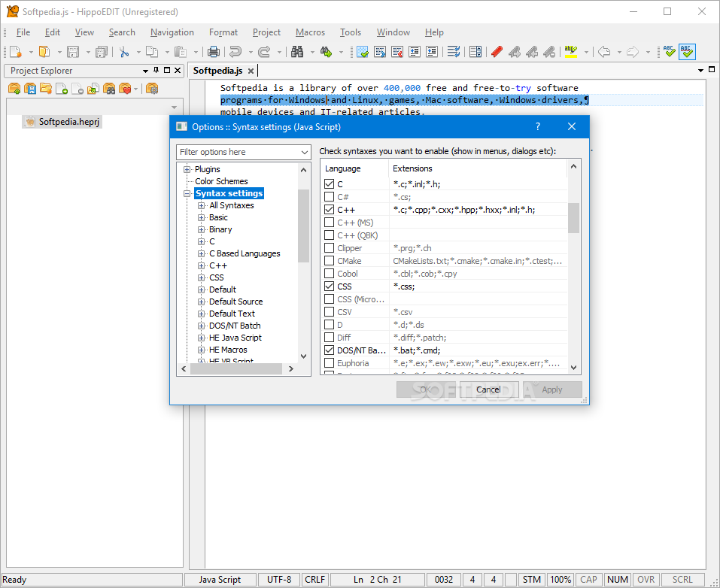Viewport: 720px width, 588px height.
Task: Click Cancel in the Options dialog
Action: [x=488, y=389]
